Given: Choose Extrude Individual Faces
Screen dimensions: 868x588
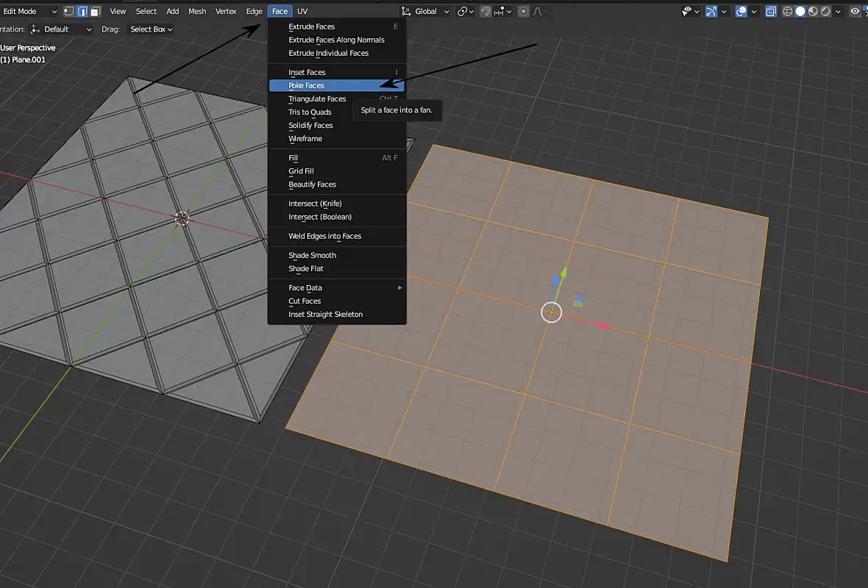Looking at the screenshot, I should click(337, 53).
